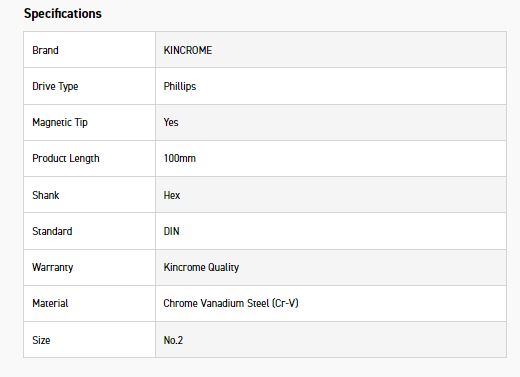Viewport: 520px width, 377px height.
Task: Select the Magnetic Tip label
Action: pyautogui.click(x=60, y=122)
